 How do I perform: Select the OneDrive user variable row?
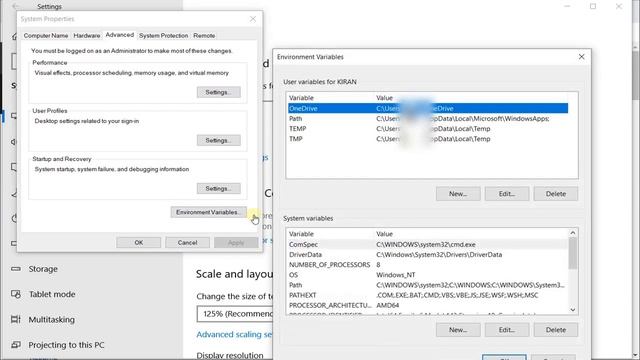click(428, 108)
